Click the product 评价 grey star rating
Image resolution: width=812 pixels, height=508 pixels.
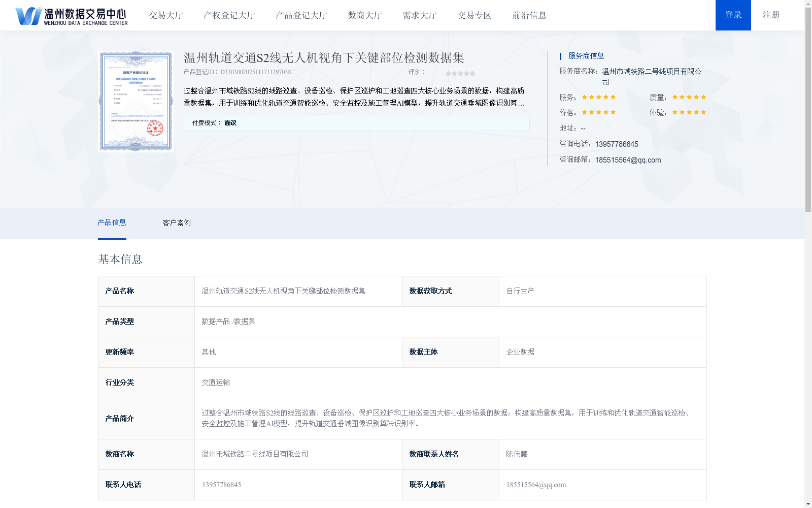point(460,73)
